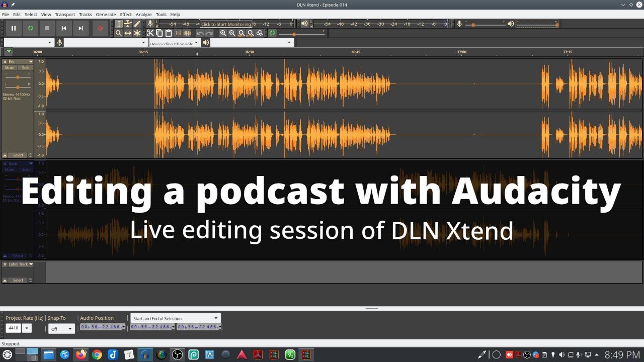This screenshot has height=362, width=644.
Task: Click the Cut scissors icon
Action: point(150,33)
